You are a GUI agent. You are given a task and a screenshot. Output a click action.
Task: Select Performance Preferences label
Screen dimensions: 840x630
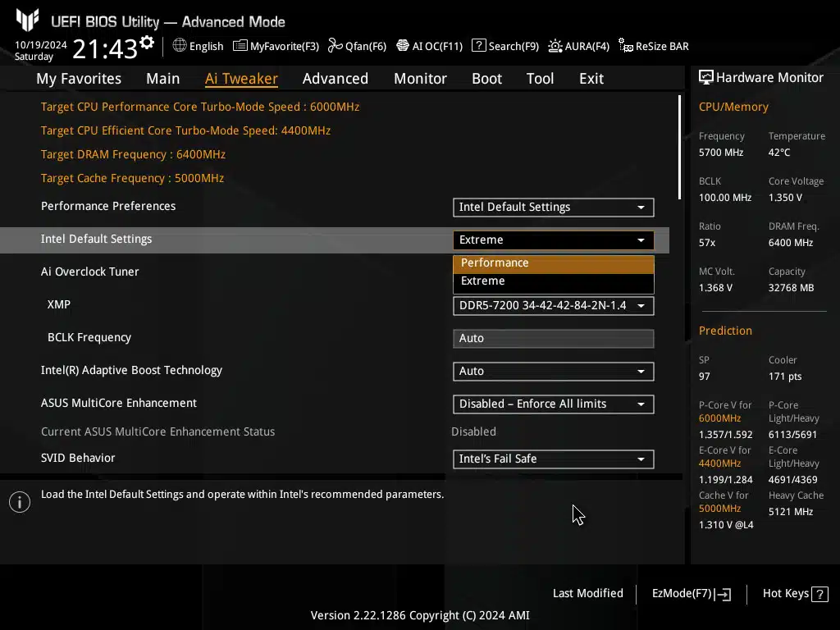(x=108, y=206)
